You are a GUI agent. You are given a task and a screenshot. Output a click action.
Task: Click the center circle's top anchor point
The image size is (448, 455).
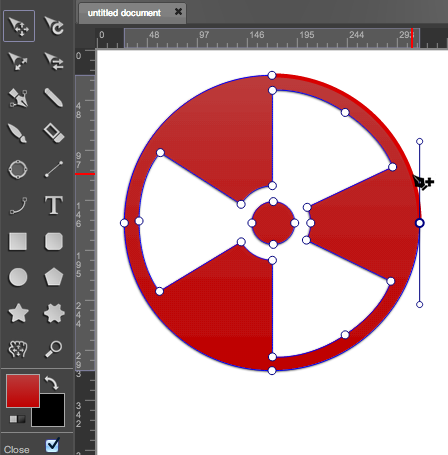(273, 202)
